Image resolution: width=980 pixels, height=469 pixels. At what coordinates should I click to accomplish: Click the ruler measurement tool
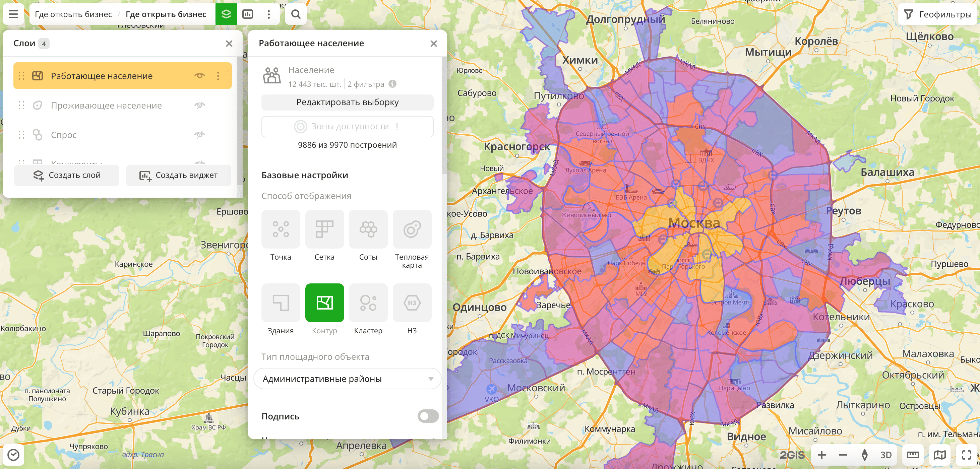913,455
